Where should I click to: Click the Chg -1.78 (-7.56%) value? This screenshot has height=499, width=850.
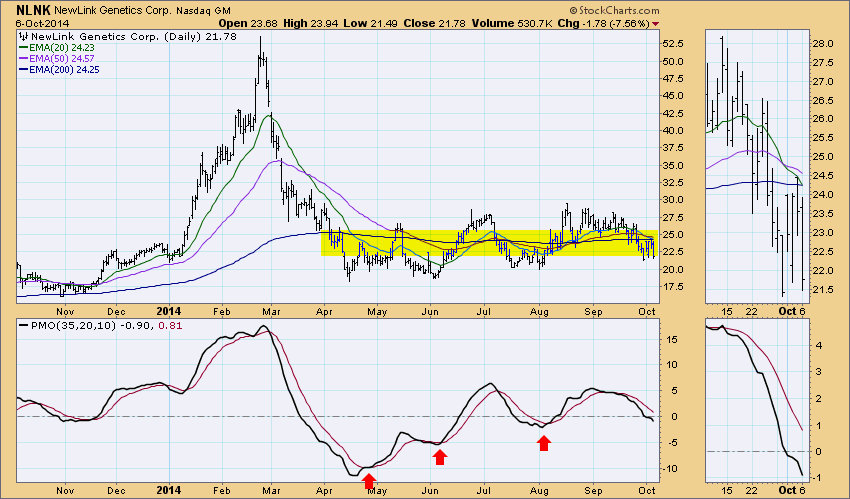click(603, 23)
